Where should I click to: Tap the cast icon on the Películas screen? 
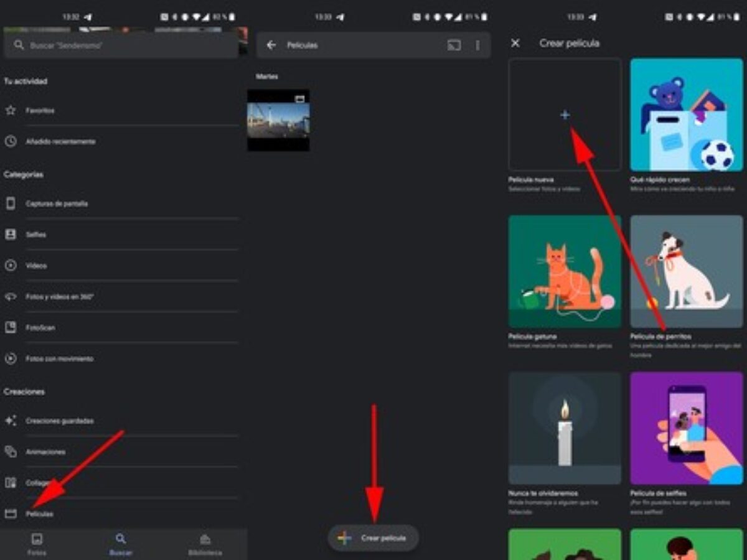point(454,45)
